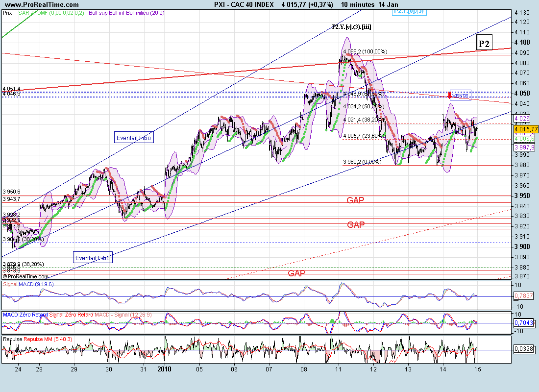
Task: Click the PXI - CAC 40 INDEX title
Action: coord(244,4)
